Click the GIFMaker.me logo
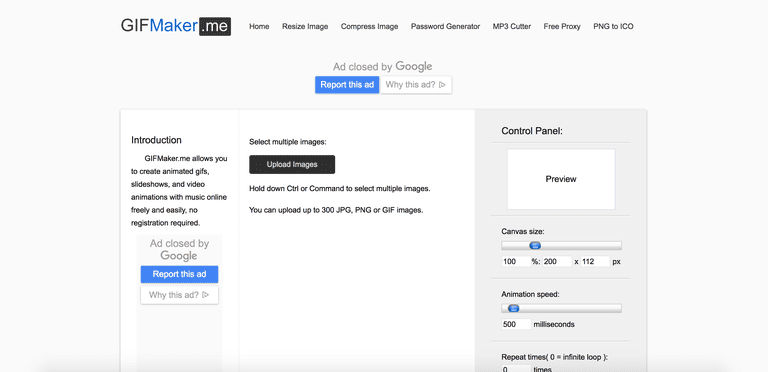Screen dimensions: 768x372 point(176,26)
